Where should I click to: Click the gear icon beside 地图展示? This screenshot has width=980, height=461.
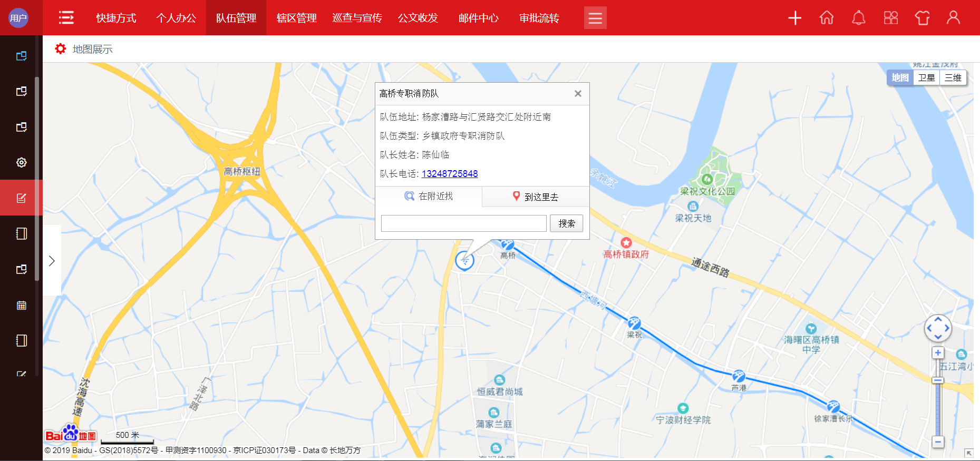(61, 49)
